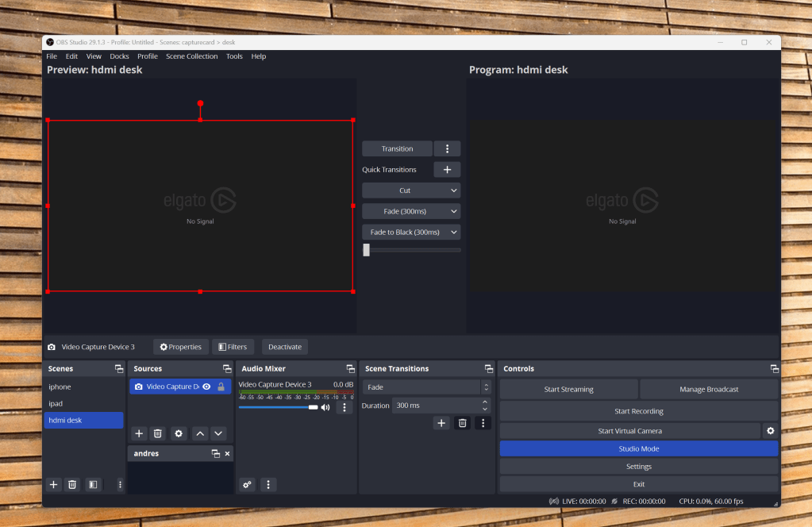The height and width of the screenshot is (527, 812).
Task: Open scene filters icon in Scenes dock
Action: [93, 485]
